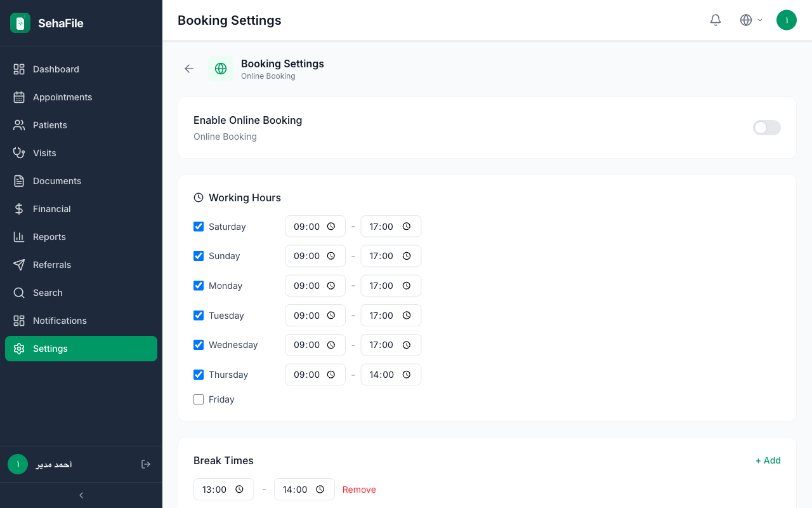Click the Settings gear icon

tap(19, 349)
